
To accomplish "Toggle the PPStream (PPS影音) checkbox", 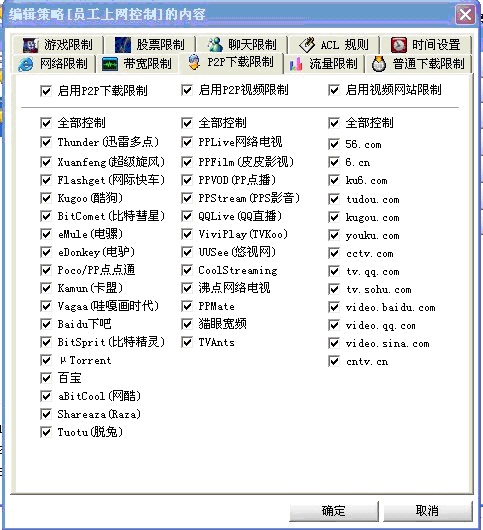I will [187, 198].
